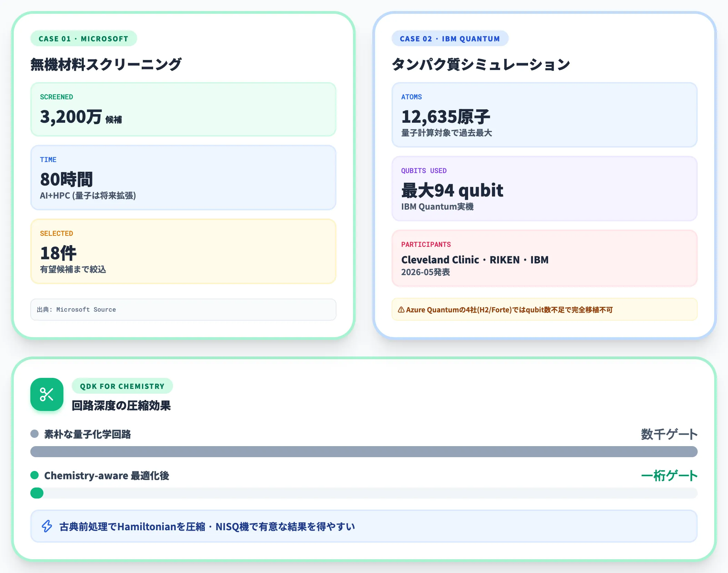The height and width of the screenshot is (573, 728).
Task: Click the 有望候補まで絞込 text
Action: click(73, 269)
